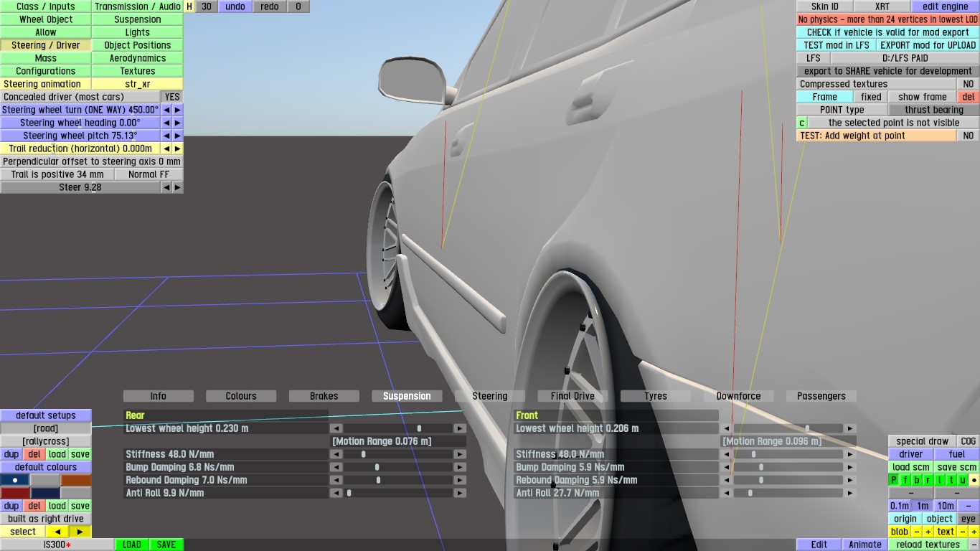This screenshot has height=551, width=980.
Task: Decrease Rear Bump Damping left arrow
Action: pyautogui.click(x=336, y=467)
